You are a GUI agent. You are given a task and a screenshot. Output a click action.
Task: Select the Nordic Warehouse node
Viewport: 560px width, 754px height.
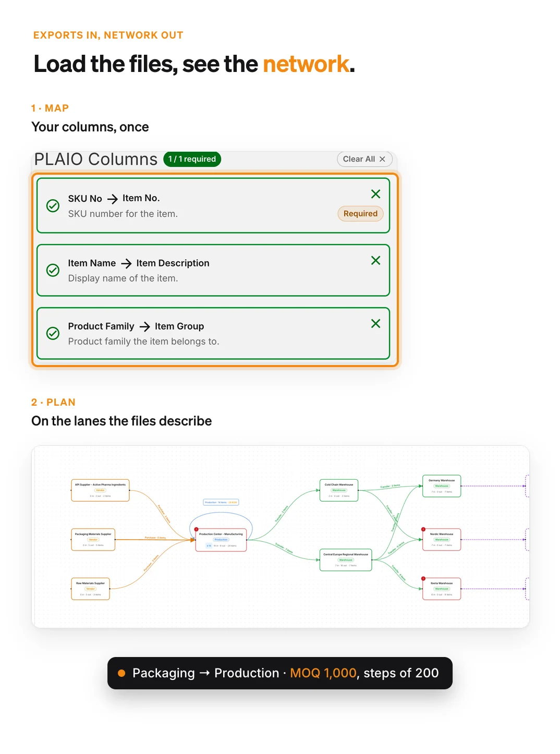coord(442,540)
